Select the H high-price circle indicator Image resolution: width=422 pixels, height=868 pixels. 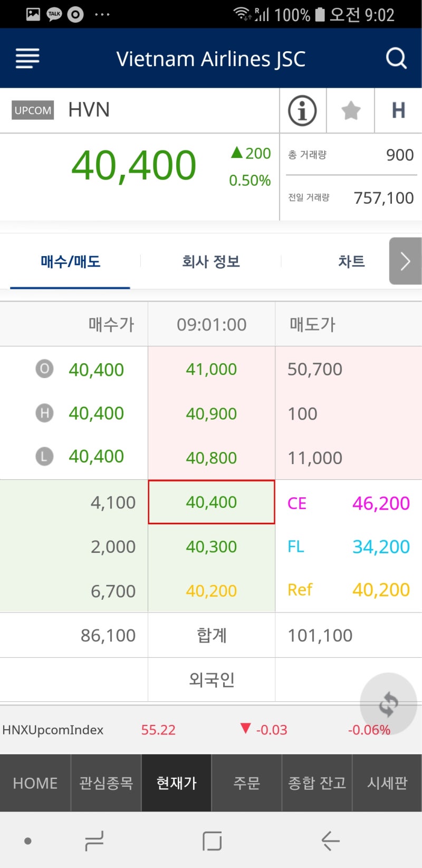point(44,413)
